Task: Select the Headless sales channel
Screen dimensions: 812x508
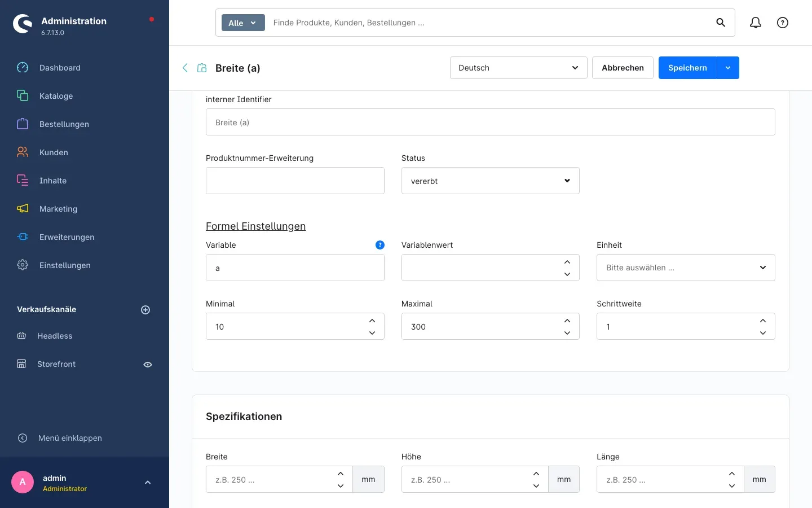Action: (55, 336)
